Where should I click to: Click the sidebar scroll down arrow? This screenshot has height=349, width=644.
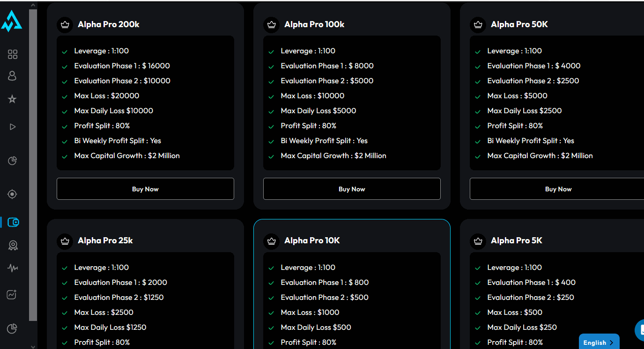pyautogui.click(x=33, y=346)
